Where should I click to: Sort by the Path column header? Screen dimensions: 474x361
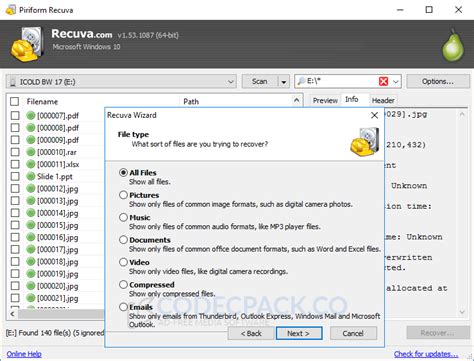191,102
